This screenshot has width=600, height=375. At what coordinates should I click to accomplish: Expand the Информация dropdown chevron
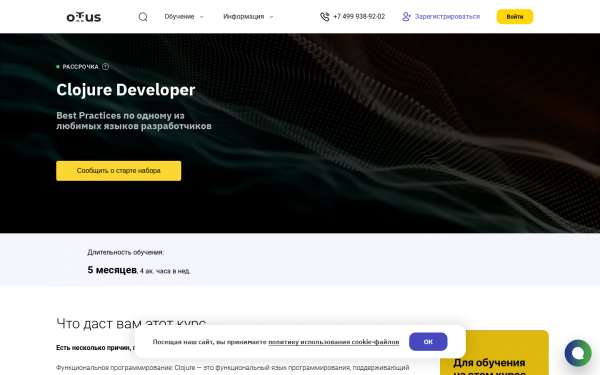tap(271, 17)
